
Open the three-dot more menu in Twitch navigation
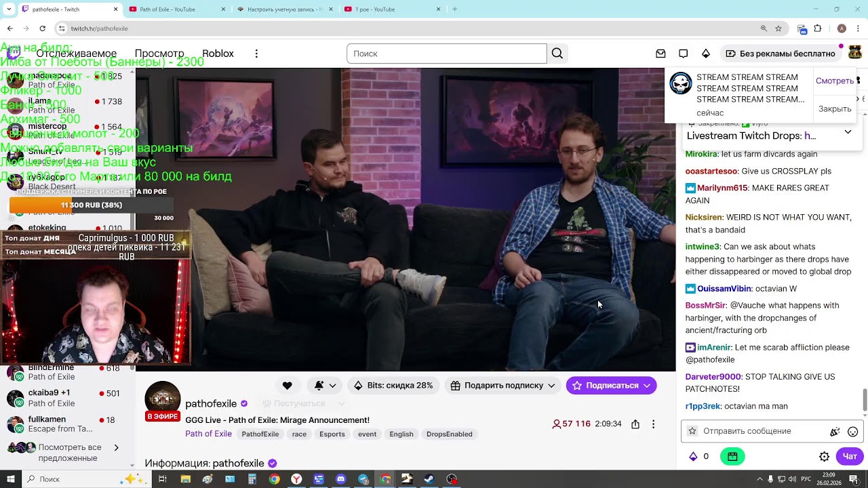[x=256, y=54]
